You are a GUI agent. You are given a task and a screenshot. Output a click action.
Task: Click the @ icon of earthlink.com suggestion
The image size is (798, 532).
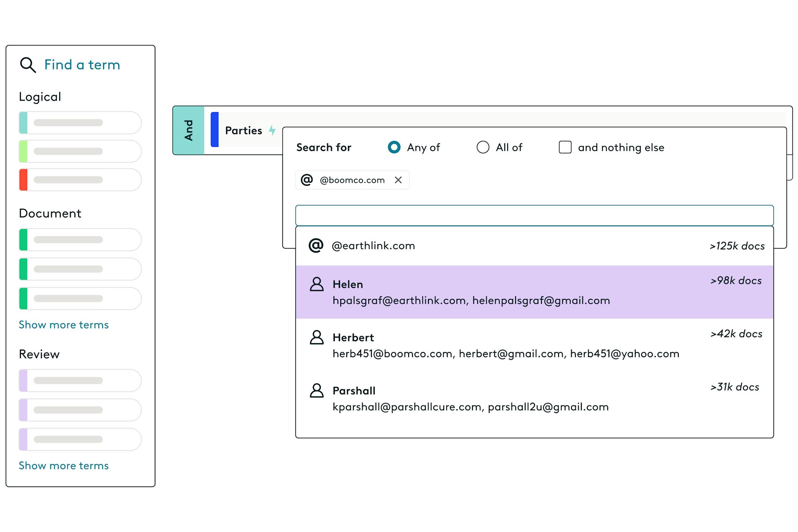tap(316, 245)
